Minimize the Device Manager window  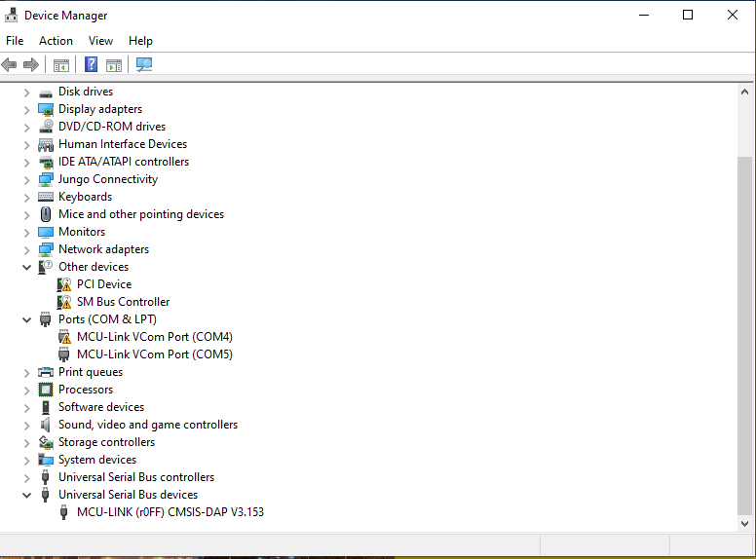click(644, 15)
